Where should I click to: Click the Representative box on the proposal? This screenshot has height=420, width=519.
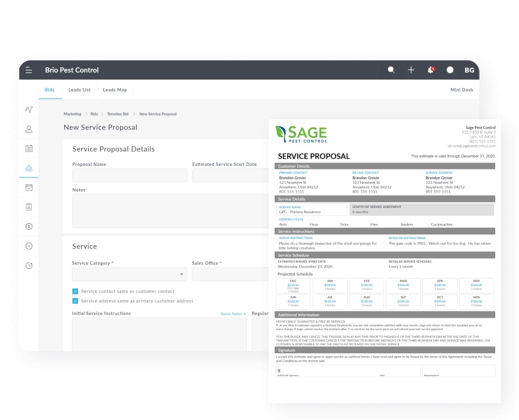[459, 371]
